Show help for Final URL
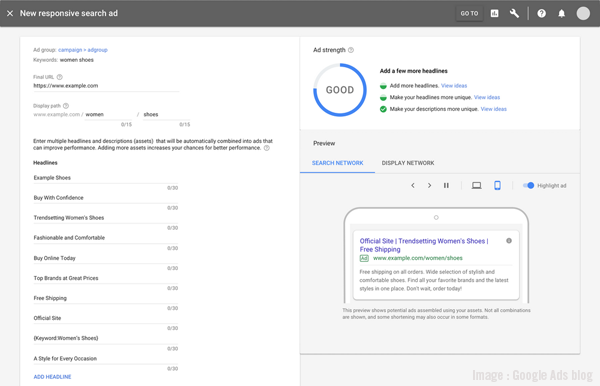 [x=59, y=77]
